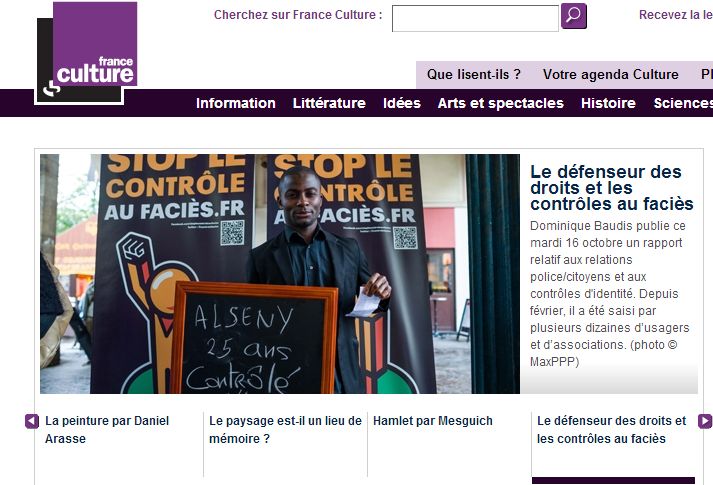
Task: Select La peinture par Daniel Arasse slide
Action: [107, 430]
